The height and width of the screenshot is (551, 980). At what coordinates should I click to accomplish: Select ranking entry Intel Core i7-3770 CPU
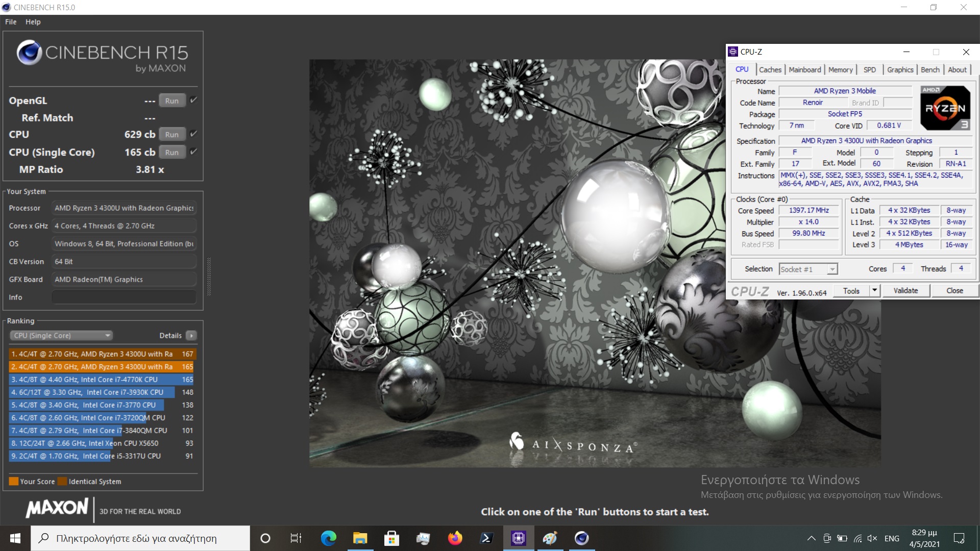102,405
